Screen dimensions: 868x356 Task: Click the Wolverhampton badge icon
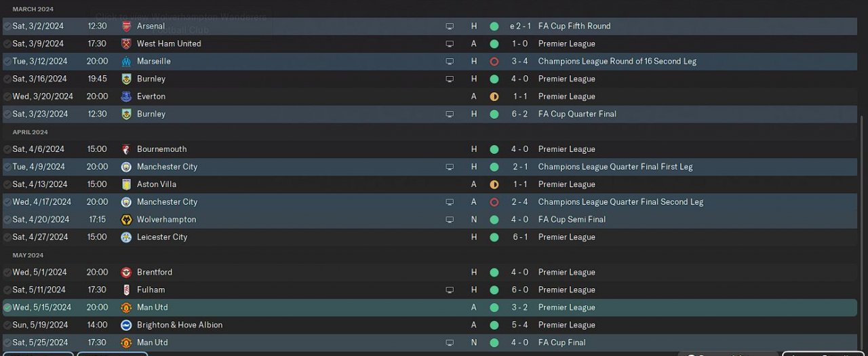click(126, 220)
